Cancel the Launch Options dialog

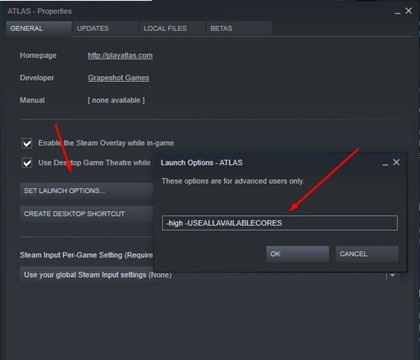367,254
